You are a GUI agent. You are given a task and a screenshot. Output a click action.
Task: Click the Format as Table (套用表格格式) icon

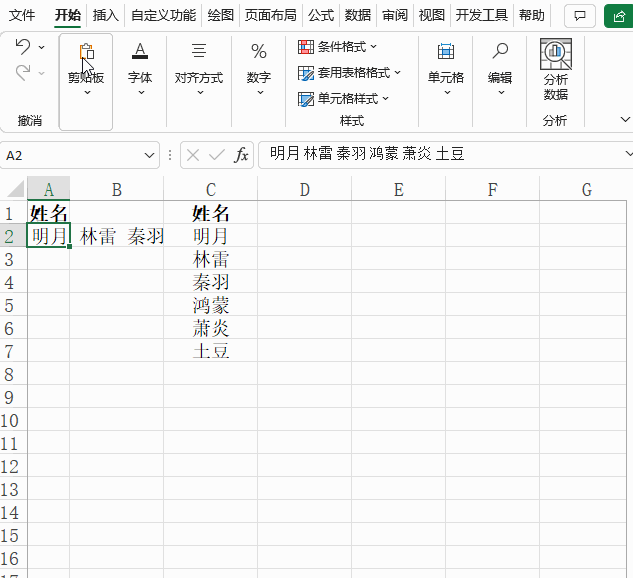(x=306, y=73)
